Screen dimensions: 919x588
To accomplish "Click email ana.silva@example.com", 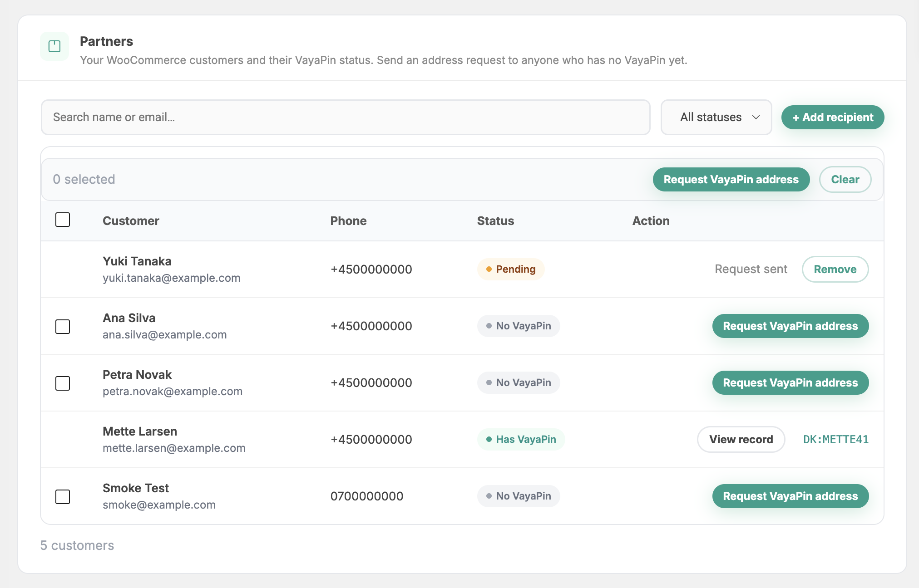I will pos(164,335).
